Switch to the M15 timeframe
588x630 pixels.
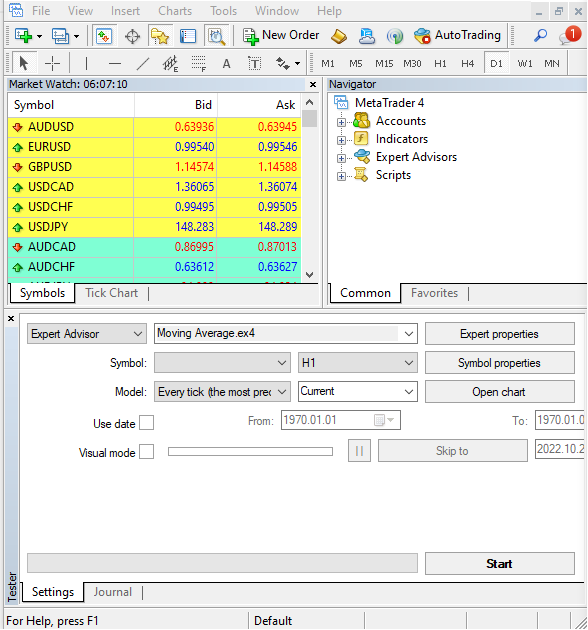384,63
